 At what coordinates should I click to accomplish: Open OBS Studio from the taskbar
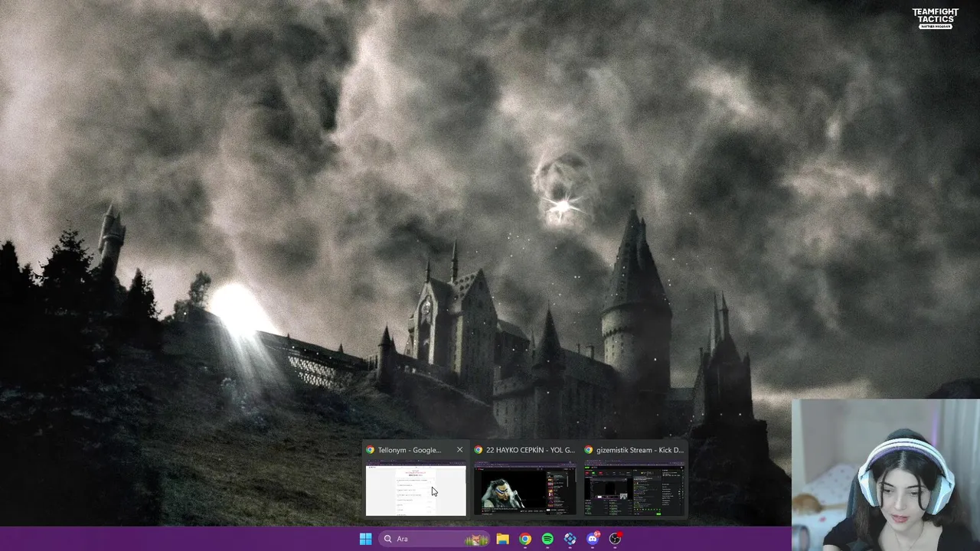point(615,539)
